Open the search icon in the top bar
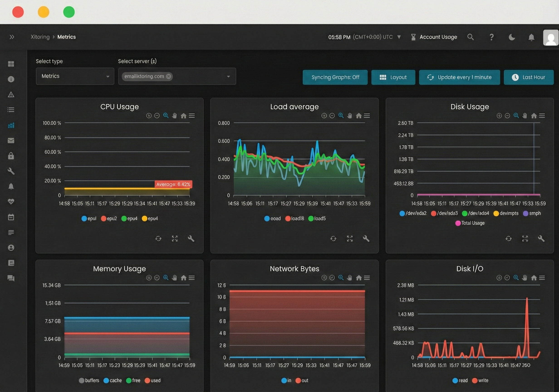The height and width of the screenshot is (392, 559). click(470, 37)
